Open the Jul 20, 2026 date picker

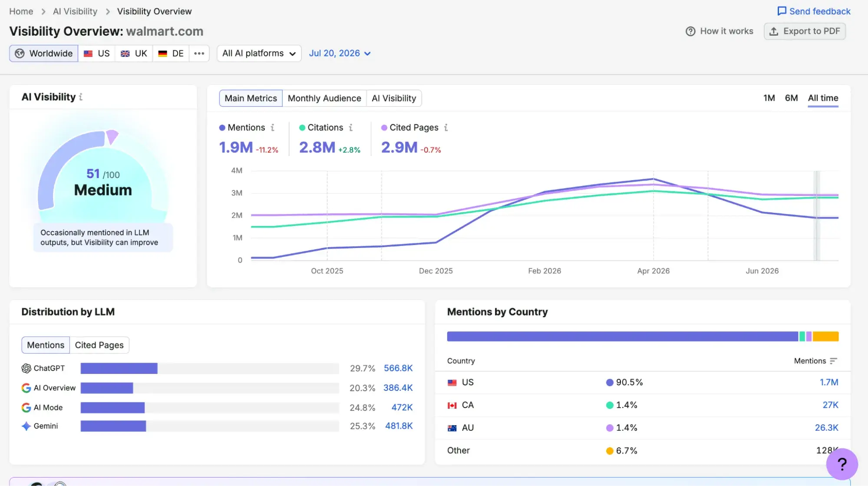pyautogui.click(x=340, y=53)
